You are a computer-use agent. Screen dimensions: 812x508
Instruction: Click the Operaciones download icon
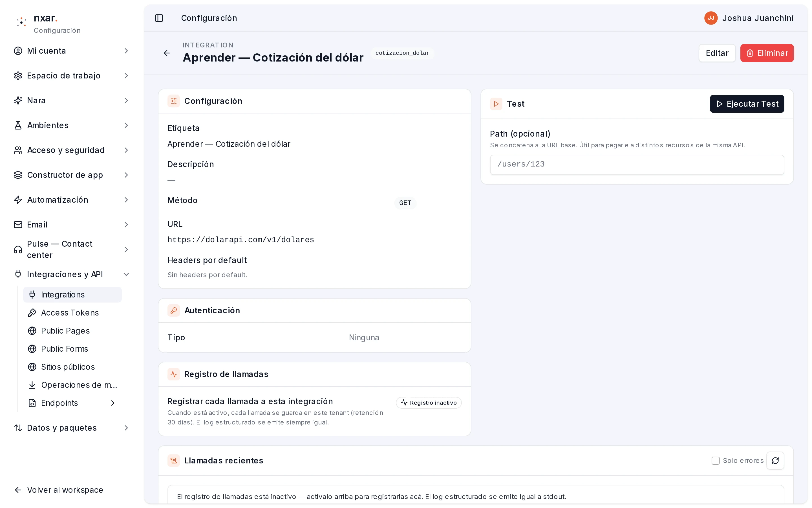(x=32, y=385)
